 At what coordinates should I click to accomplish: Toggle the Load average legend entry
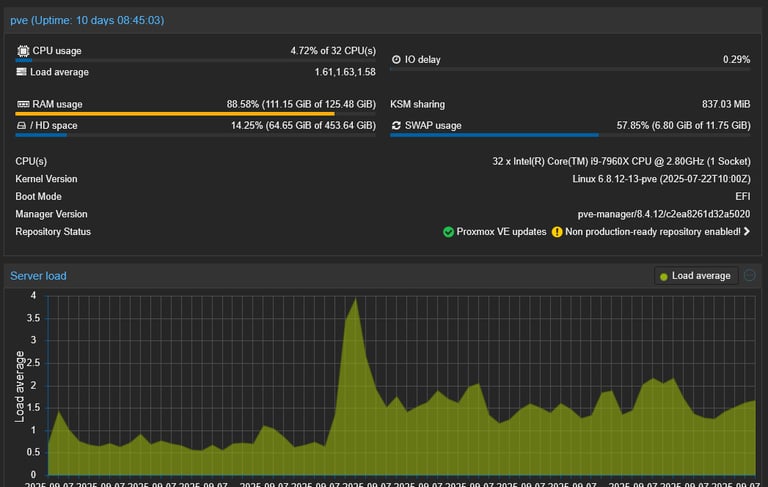point(696,276)
